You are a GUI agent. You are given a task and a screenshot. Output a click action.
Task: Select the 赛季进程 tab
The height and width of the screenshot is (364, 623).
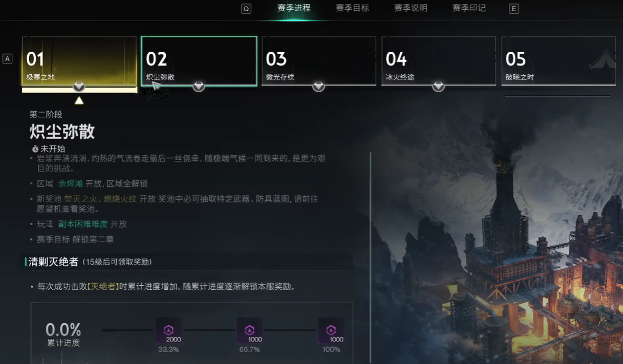coord(294,8)
